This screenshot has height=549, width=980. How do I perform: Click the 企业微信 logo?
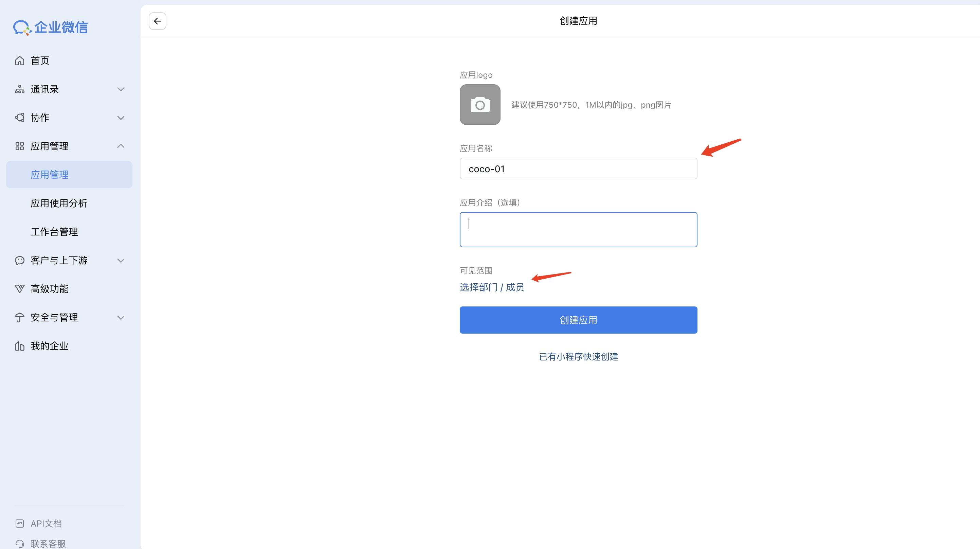(51, 27)
